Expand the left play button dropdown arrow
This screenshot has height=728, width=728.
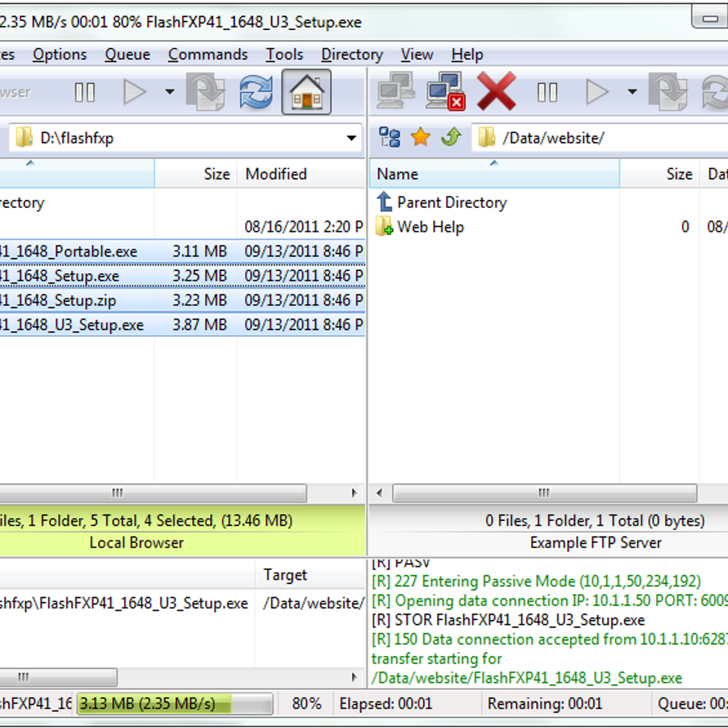pyautogui.click(x=170, y=92)
